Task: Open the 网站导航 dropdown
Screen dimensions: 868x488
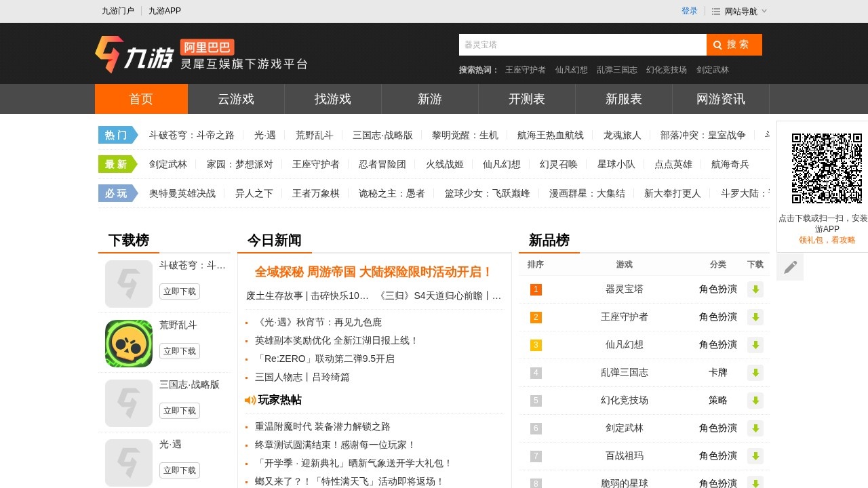Action: [x=740, y=11]
